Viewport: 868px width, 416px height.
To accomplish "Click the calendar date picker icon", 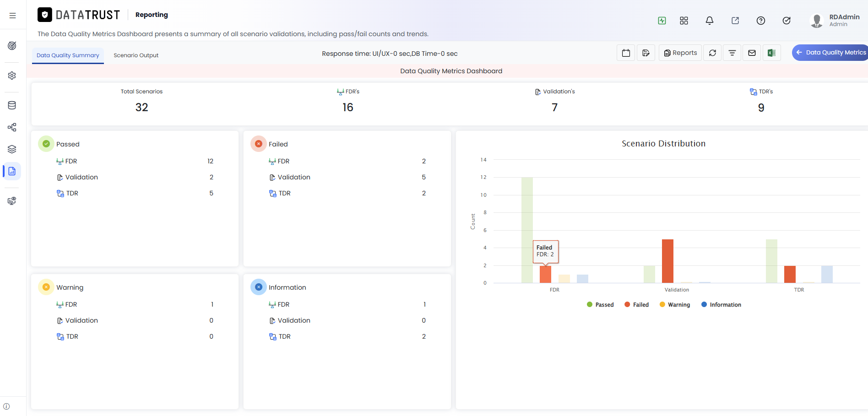I will coord(626,53).
